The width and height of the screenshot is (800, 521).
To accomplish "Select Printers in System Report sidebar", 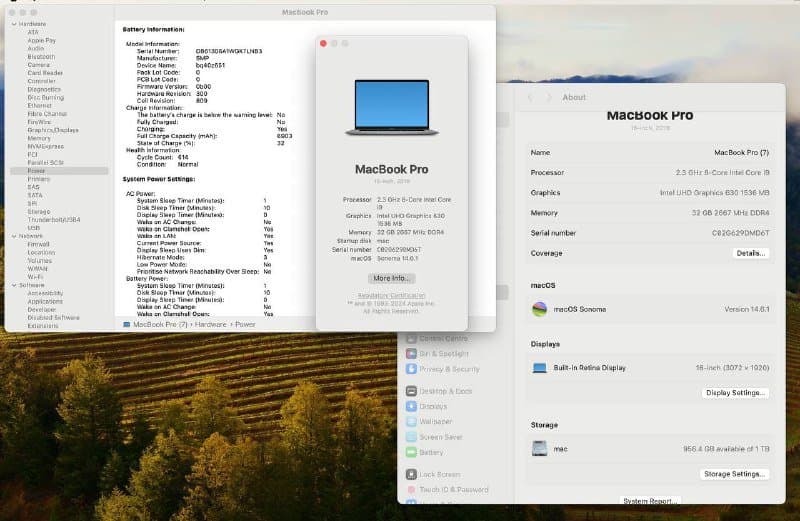I will point(39,179).
